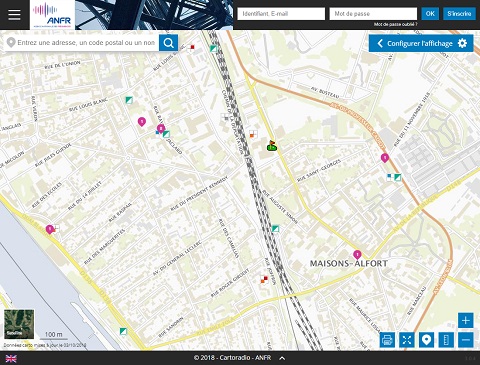Print the map with the printer icon
The height and width of the screenshot is (365, 480).
[x=387, y=340]
